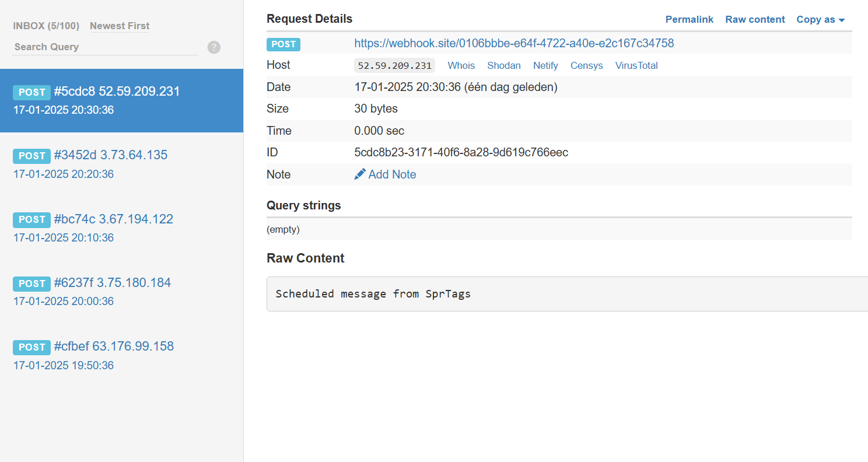
Task: Open the webhook.site URL link
Action: tap(514, 43)
